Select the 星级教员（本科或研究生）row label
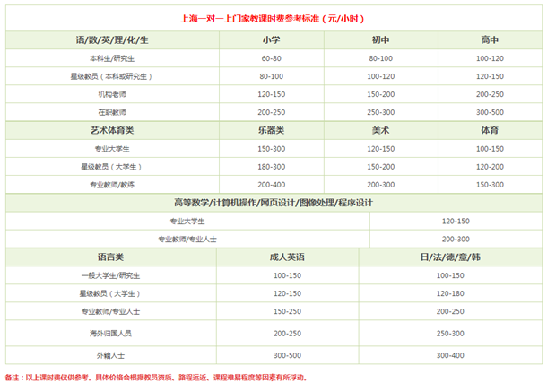This screenshot has height=392, width=547. tap(113, 76)
